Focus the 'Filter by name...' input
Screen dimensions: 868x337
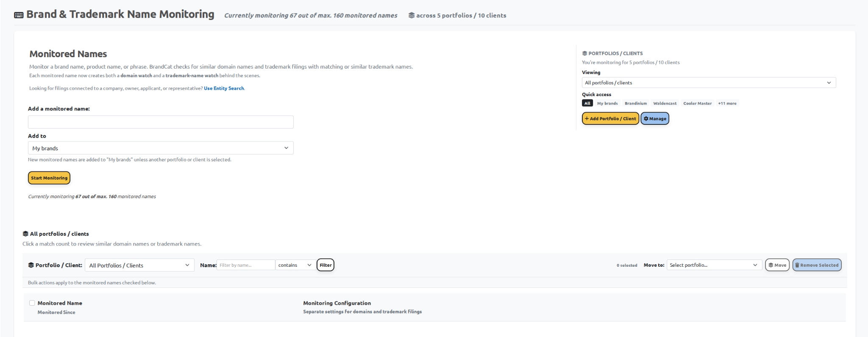pyautogui.click(x=246, y=265)
